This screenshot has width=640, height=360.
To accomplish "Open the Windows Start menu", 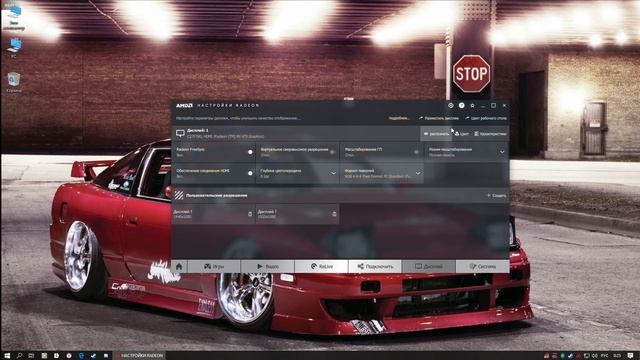I will pyautogui.click(x=7, y=356).
